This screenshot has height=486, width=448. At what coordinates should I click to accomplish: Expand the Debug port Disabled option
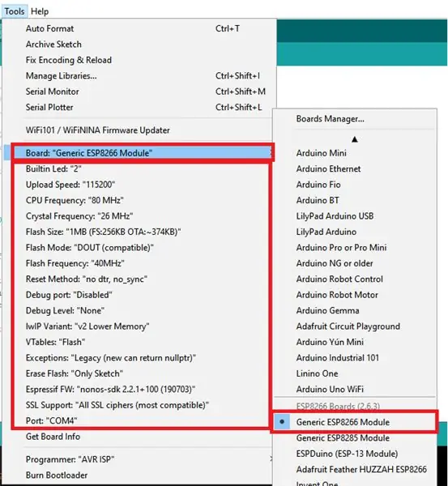(139, 295)
